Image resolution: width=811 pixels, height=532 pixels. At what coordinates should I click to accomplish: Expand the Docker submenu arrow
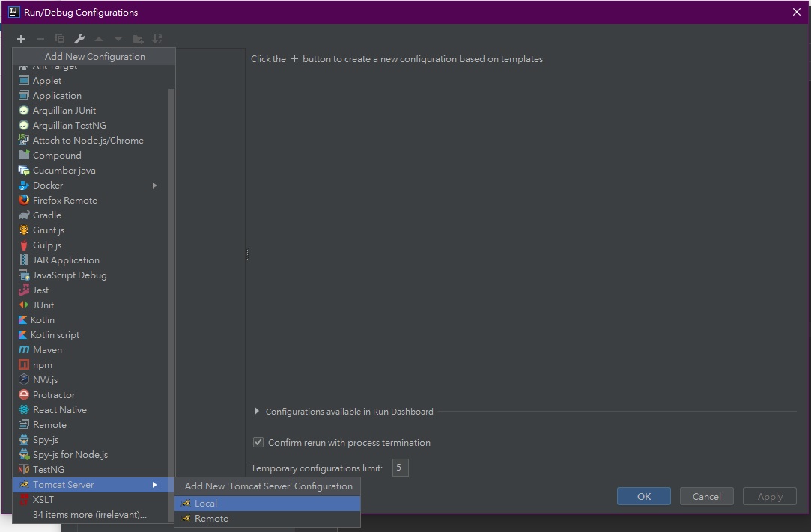154,185
